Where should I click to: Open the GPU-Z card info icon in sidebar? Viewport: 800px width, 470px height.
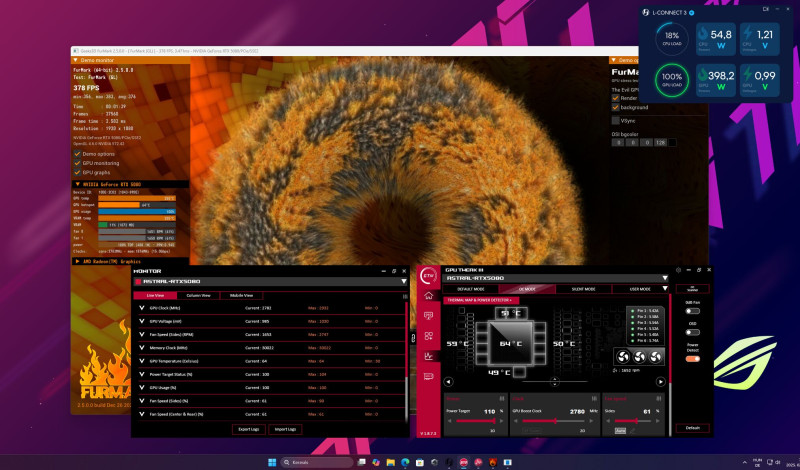click(x=428, y=376)
